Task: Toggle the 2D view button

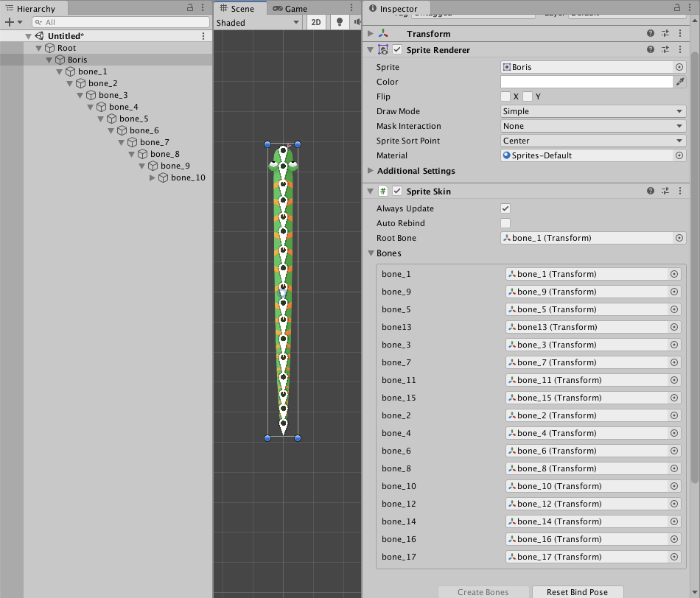Action: pyautogui.click(x=315, y=23)
